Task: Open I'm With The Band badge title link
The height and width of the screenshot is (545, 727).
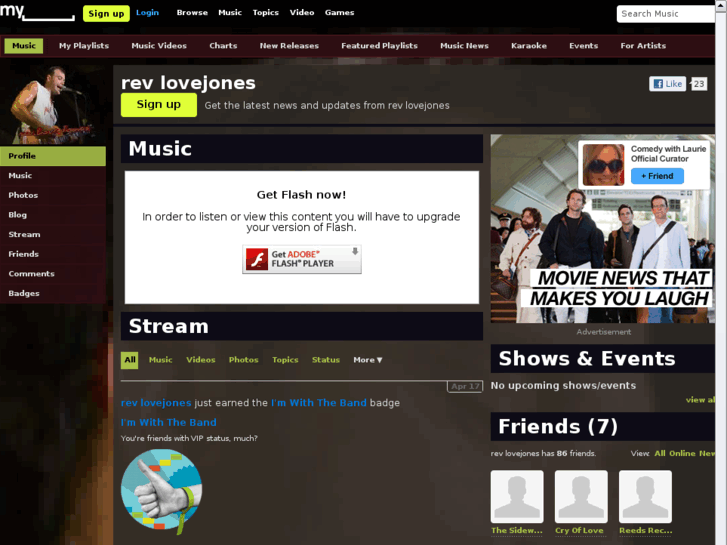Action: click(x=168, y=423)
